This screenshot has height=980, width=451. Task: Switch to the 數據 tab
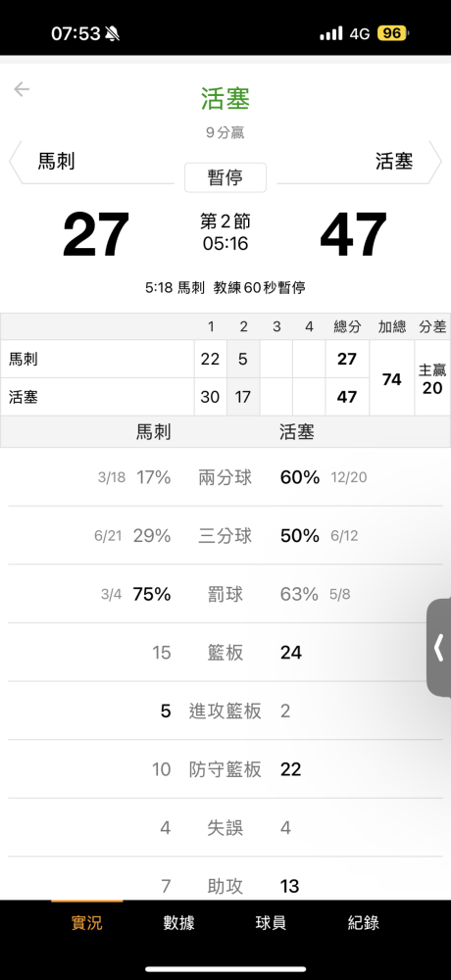[x=178, y=922]
